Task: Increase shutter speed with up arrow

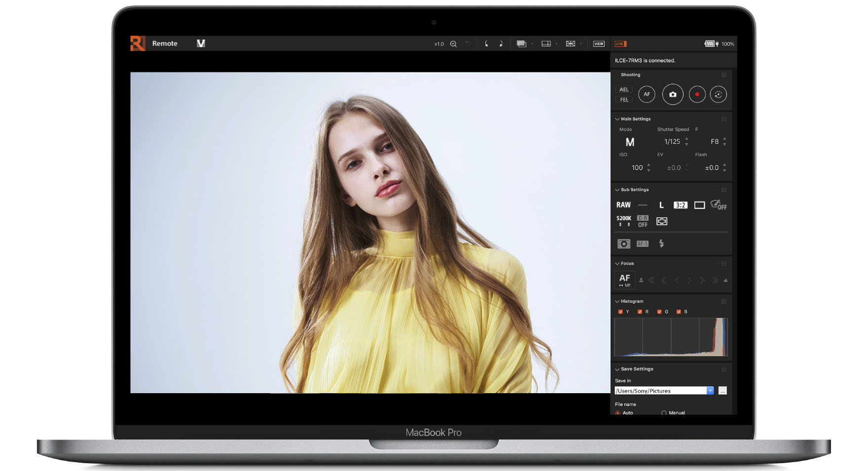Action: [x=687, y=139]
